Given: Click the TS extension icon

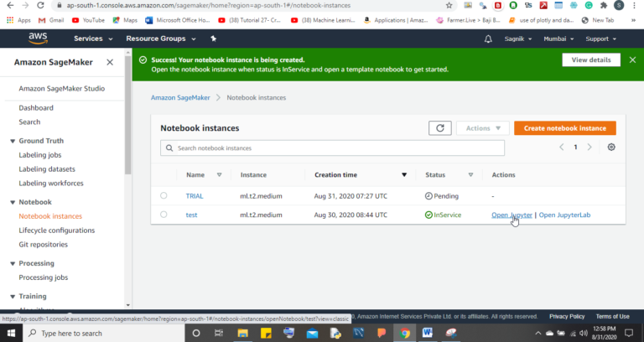Looking at the screenshot, I should click(x=528, y=5).
